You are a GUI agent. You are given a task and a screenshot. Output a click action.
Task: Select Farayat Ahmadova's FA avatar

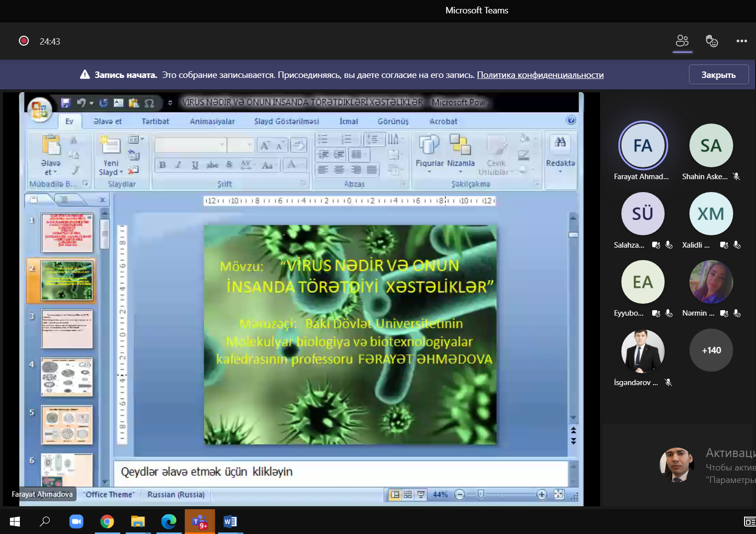coord(643,146)
